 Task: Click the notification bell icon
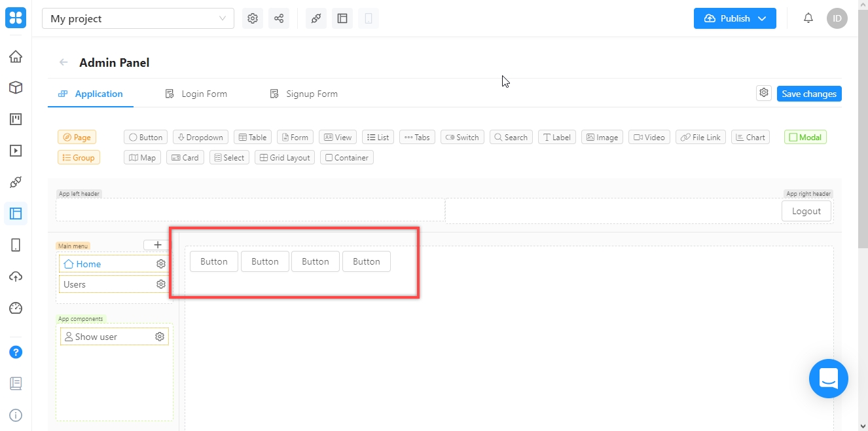tap(808, 18)
